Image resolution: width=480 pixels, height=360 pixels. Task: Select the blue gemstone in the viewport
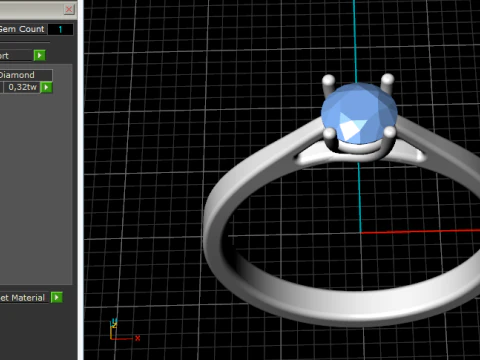[x=359, y=113]
